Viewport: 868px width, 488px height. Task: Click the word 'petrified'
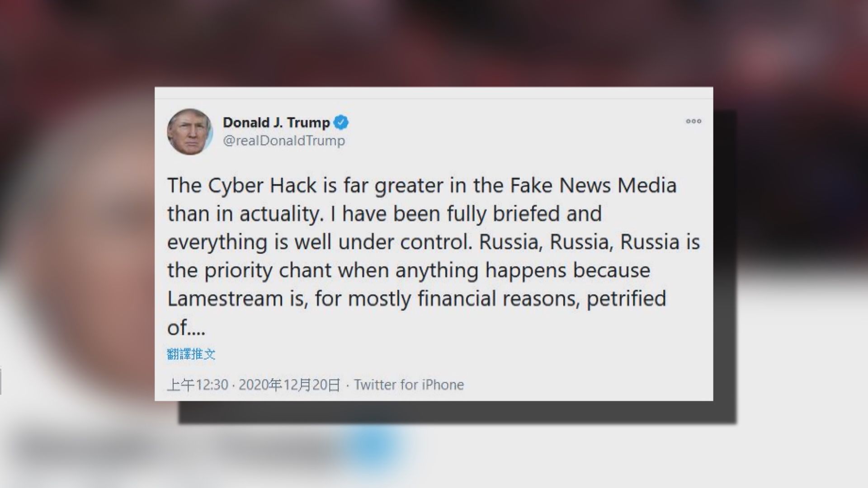pos(626,299)
